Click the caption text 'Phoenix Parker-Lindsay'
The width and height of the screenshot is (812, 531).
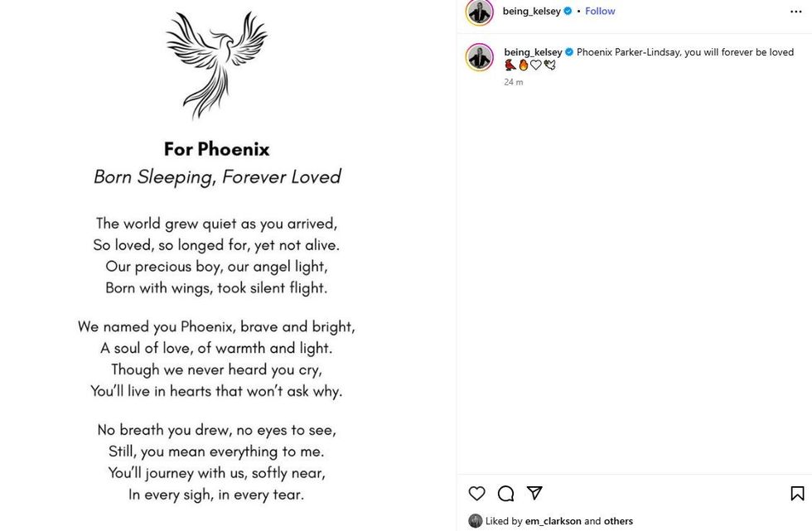click(x=628, y=52)
